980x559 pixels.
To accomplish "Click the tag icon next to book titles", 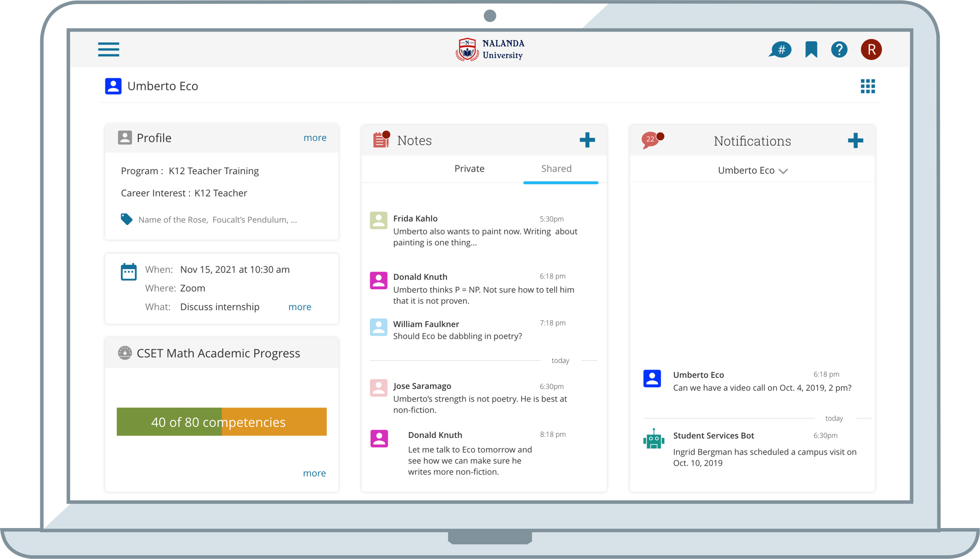I will (x=126, y=219).
